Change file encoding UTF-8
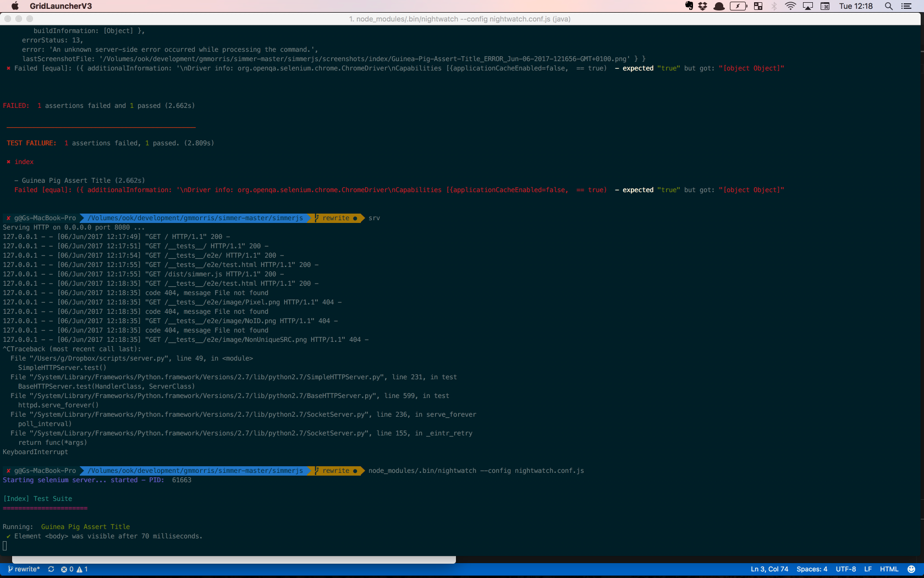Screen dimensions: 924x578 (846, 569)
